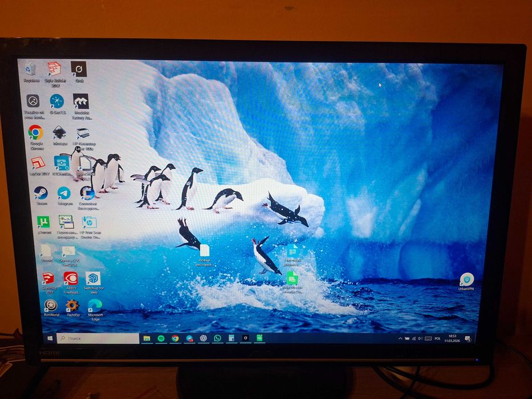The height and width of the screenshot is (399, 532).
Task: Select the blue document file on desktop
Action: [292, 255]
